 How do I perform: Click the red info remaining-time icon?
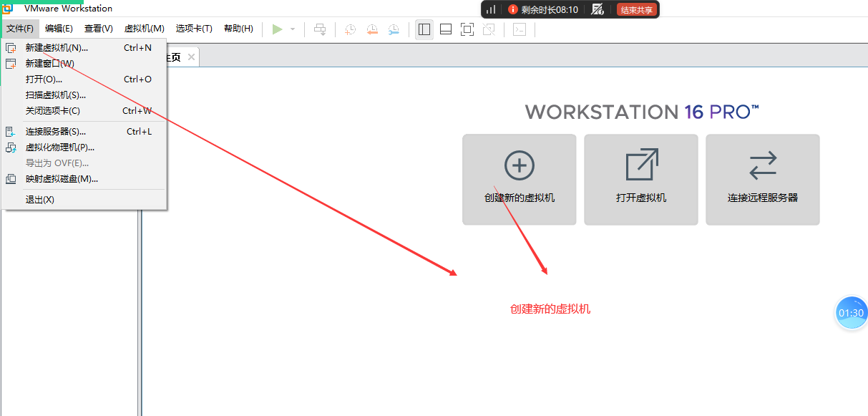coord(512,9)
